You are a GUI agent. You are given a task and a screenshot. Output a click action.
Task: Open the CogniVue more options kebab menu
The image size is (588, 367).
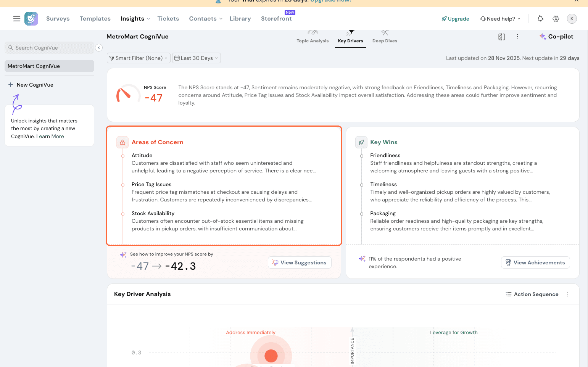(x=517, y=37)
